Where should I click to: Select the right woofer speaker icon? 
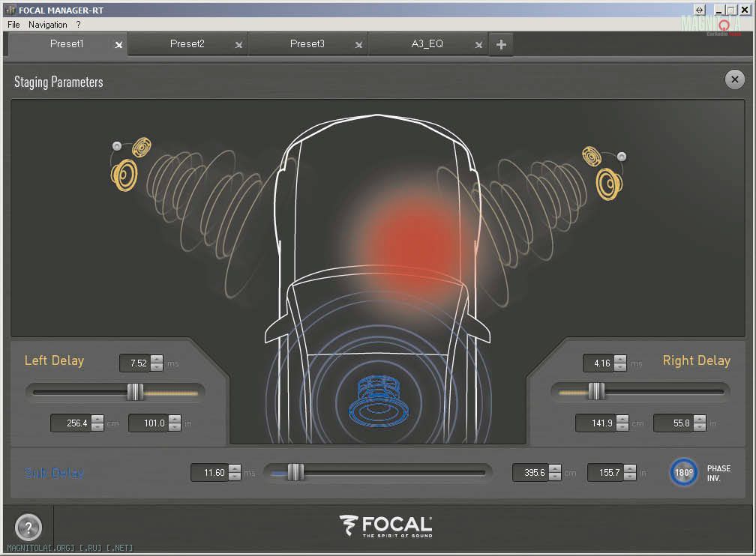(x=609, y=184)
